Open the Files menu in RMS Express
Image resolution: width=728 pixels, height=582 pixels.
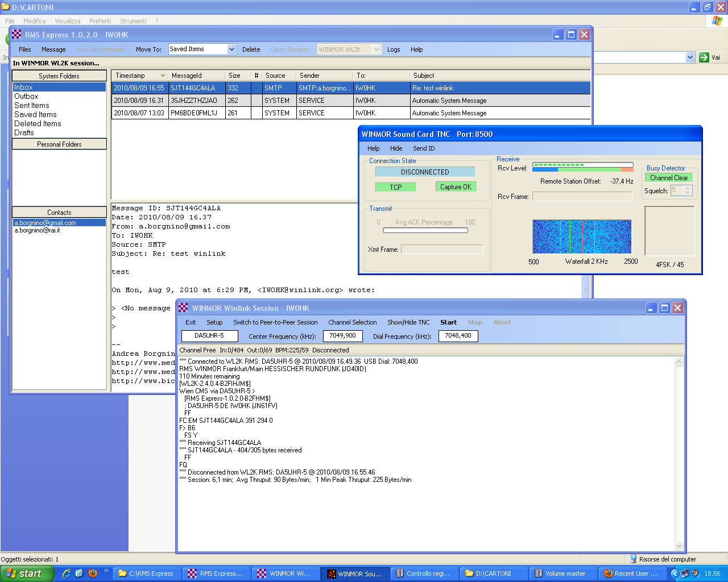pos(25,49)
